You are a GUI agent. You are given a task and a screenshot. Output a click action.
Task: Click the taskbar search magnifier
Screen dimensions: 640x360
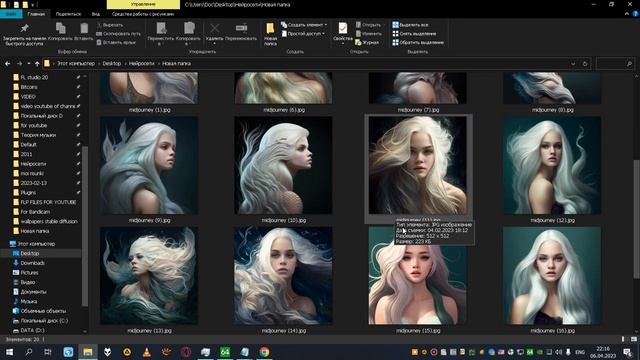coord(29,352)
